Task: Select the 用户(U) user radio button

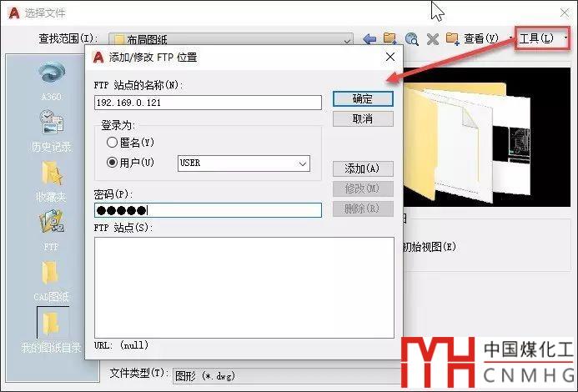Action: pos(112,163)
